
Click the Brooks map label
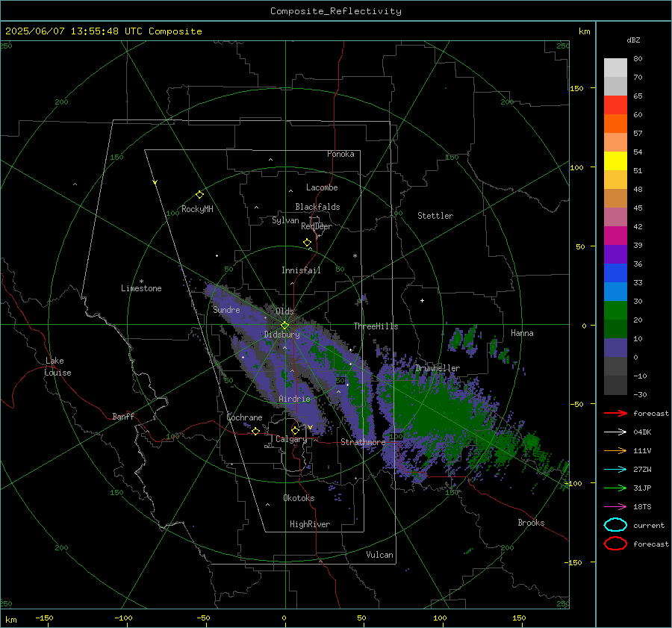[531, 523]
